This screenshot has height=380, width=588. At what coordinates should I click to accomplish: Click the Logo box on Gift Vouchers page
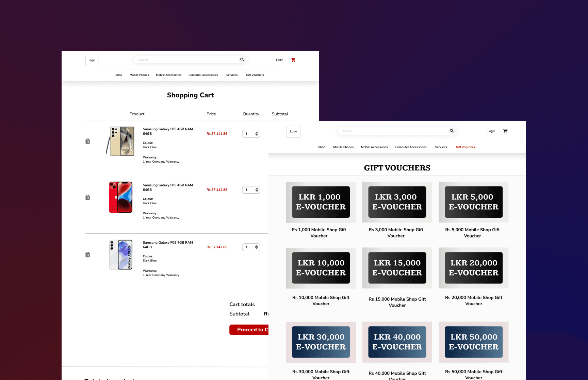[x=293, y=132]
